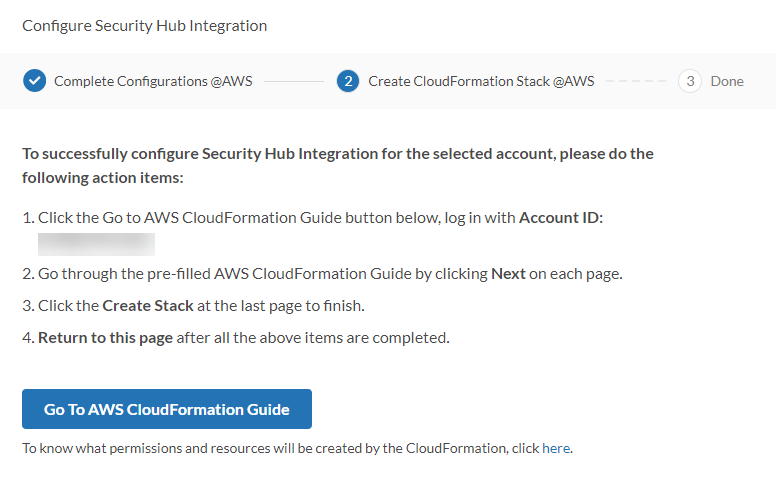
Task: Open the Go To AWS CloudFormation Guide button
Action: 167,409
